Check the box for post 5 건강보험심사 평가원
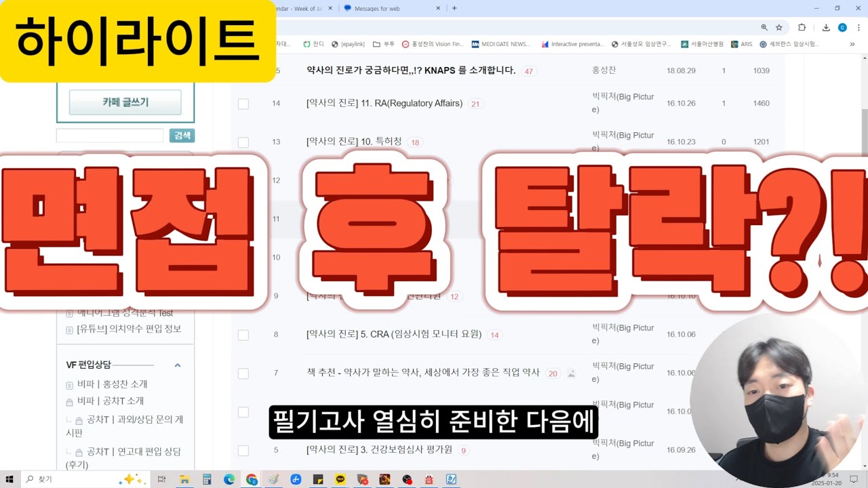Viewport: 868px width, 488px height. [x=243, y=451]
